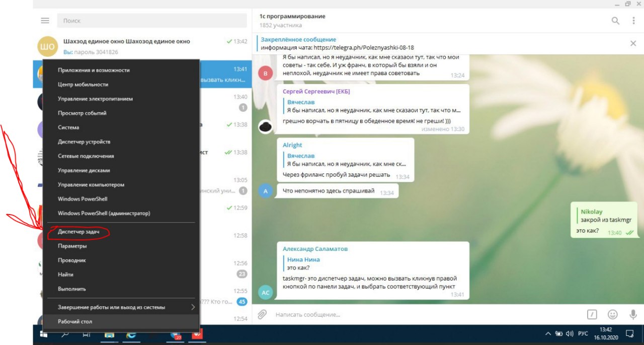The width and height of the screenshot is (644, 345).
Task: Open the Шахзод единое окно chat
Action: click(x=142, y=46)
